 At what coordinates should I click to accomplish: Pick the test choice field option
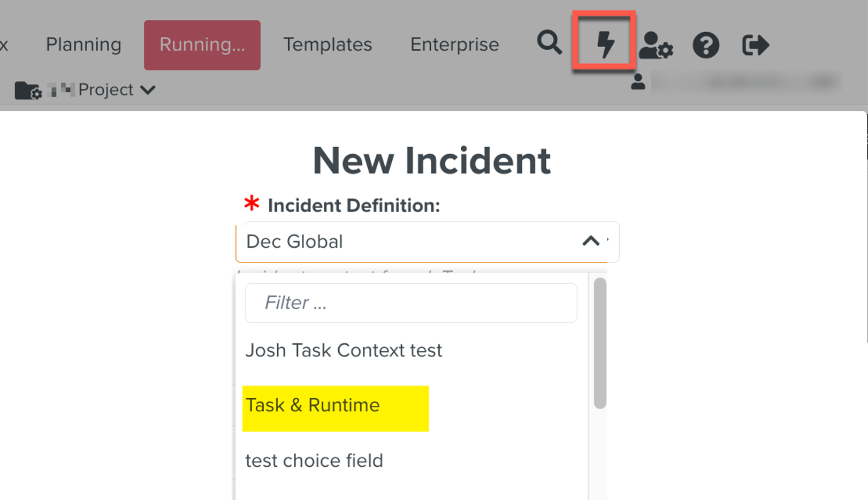pos(314,461)
